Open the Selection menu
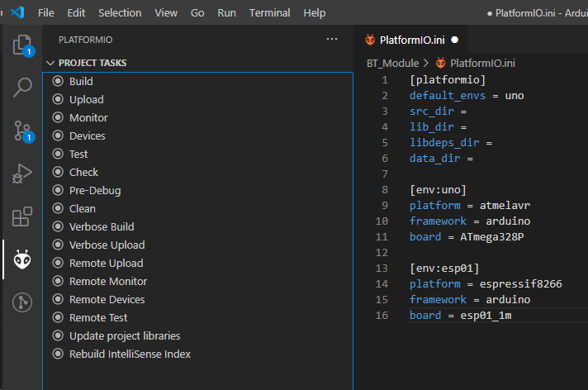 coord(120,12)
